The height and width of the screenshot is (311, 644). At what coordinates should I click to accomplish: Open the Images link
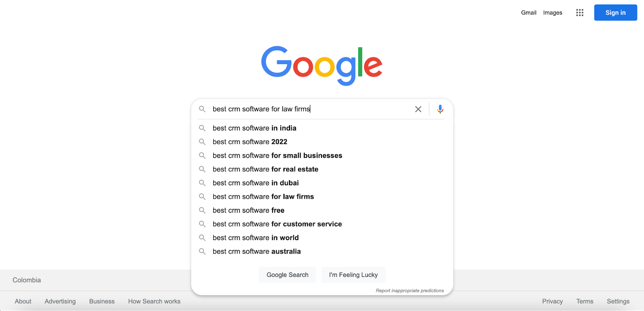click(x=553, y=12)
